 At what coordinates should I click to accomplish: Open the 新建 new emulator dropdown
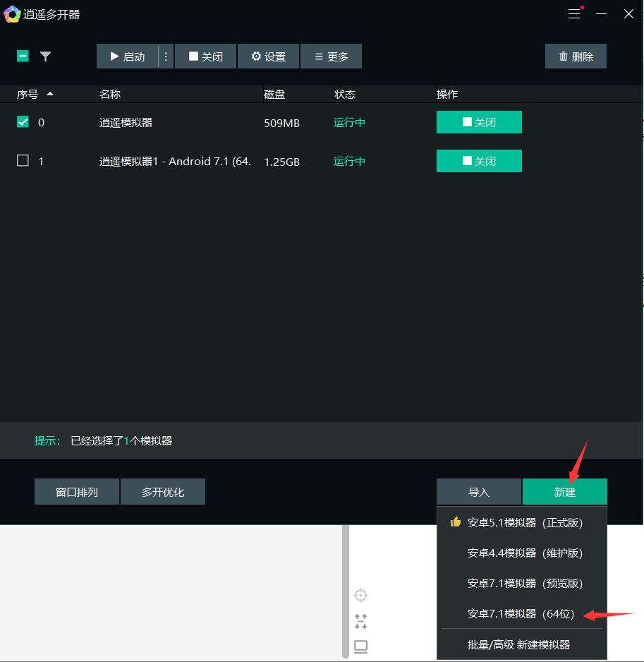point(564,491)
